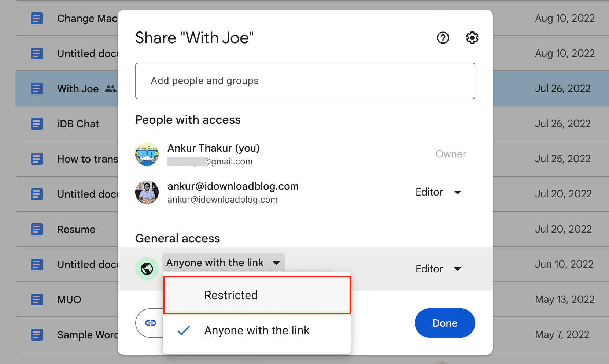Click the ankur@idownloadblog.com bold name
Viewport: 609px width, 364px height.
click(233, 186)
